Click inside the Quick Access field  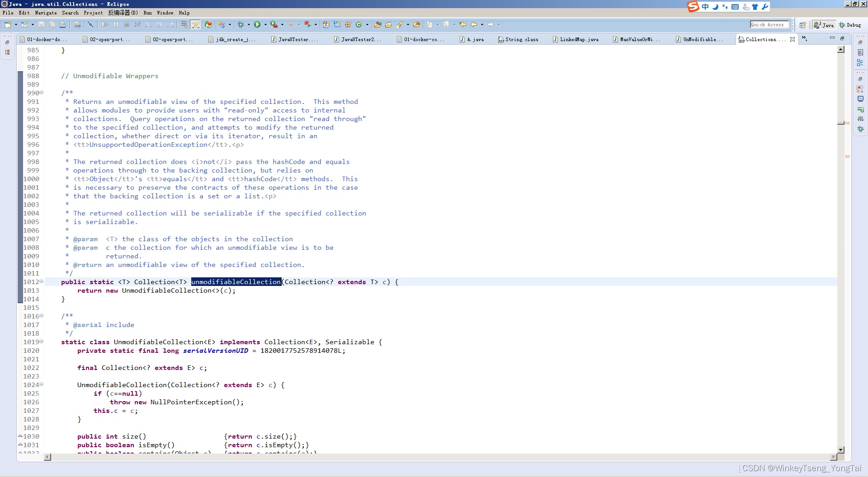coord(769,24)
